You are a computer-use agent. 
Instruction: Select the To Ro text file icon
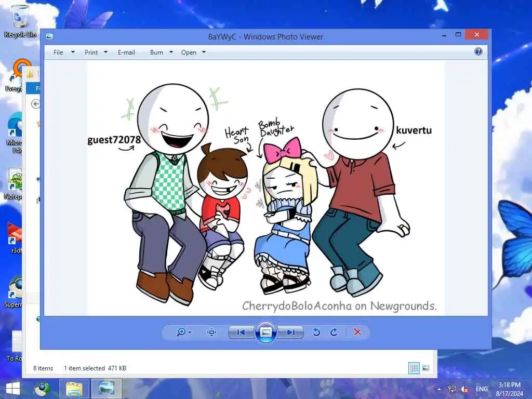(x=14, y=345)
